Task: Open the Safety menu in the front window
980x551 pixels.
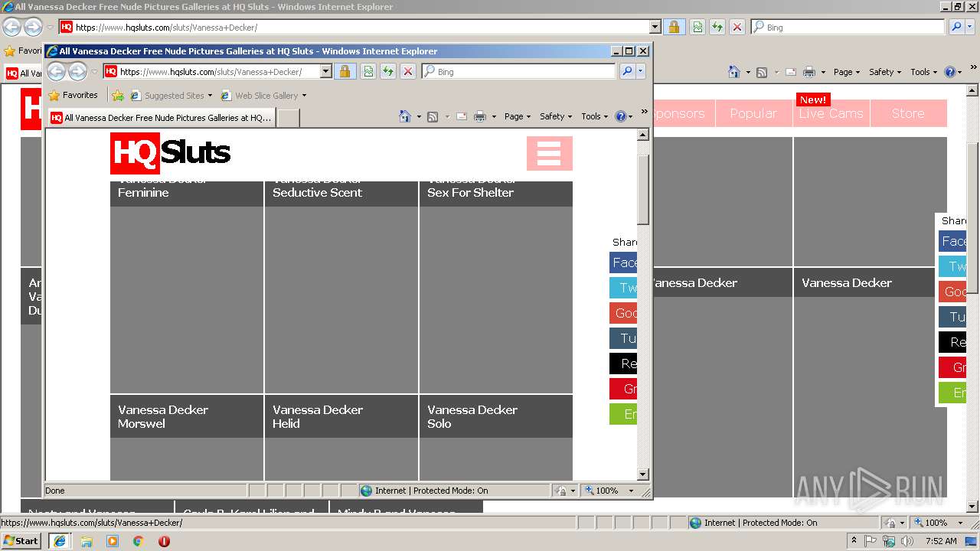Action: click(556, 116)
